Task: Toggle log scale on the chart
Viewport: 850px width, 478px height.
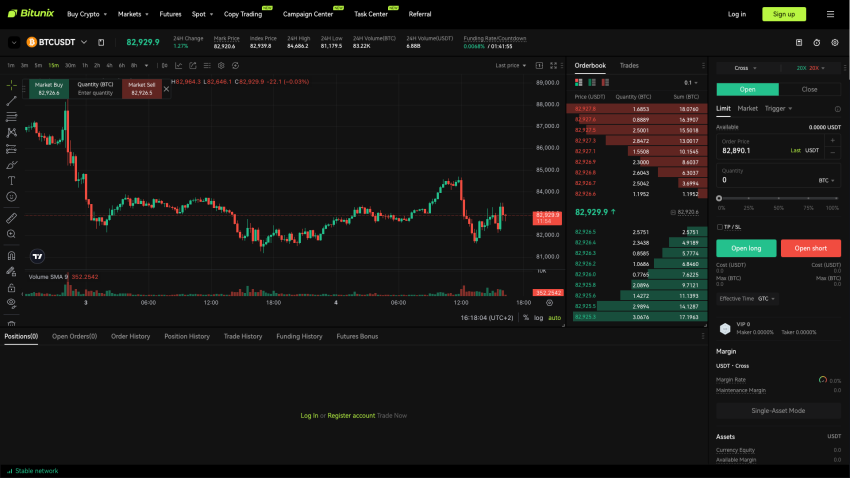Action: [538, 318]
